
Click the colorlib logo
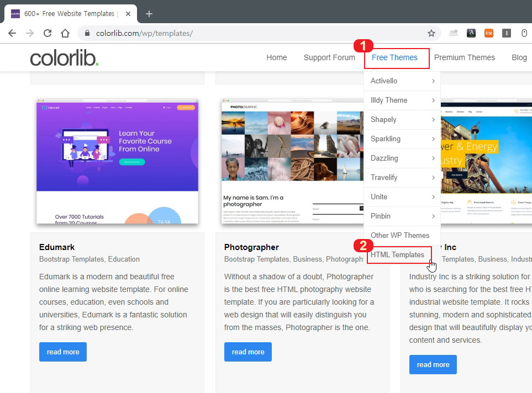pos(65,58)
